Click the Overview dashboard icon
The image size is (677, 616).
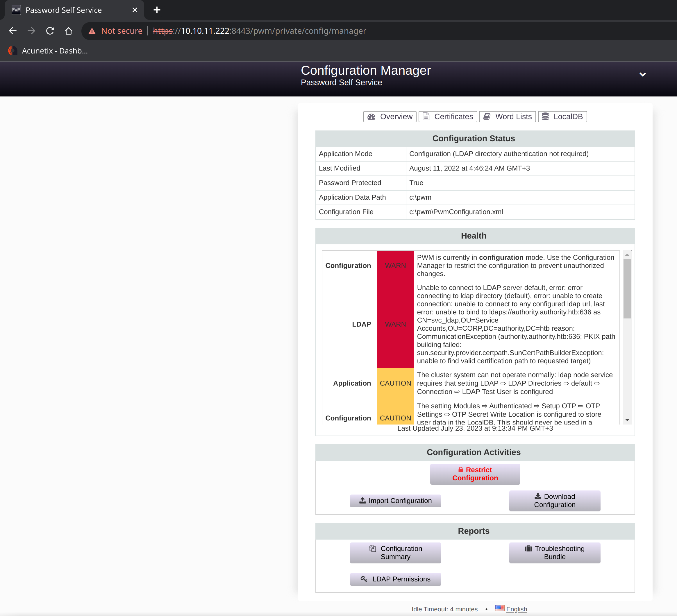click(371, 117)
